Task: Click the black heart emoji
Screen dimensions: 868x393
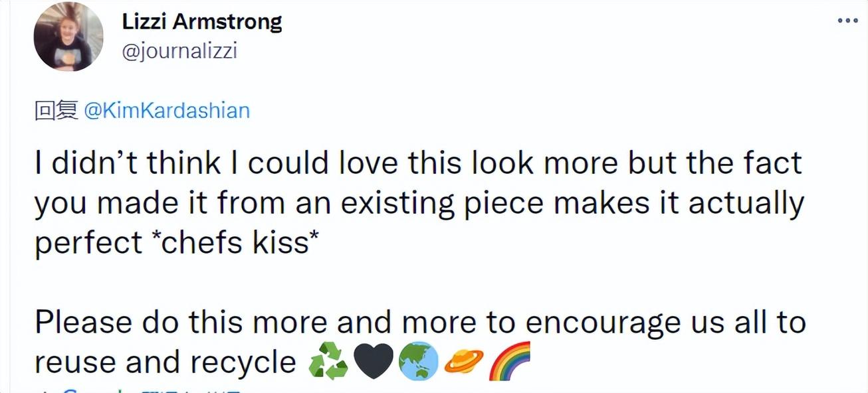Action: (x=374, y=362)
